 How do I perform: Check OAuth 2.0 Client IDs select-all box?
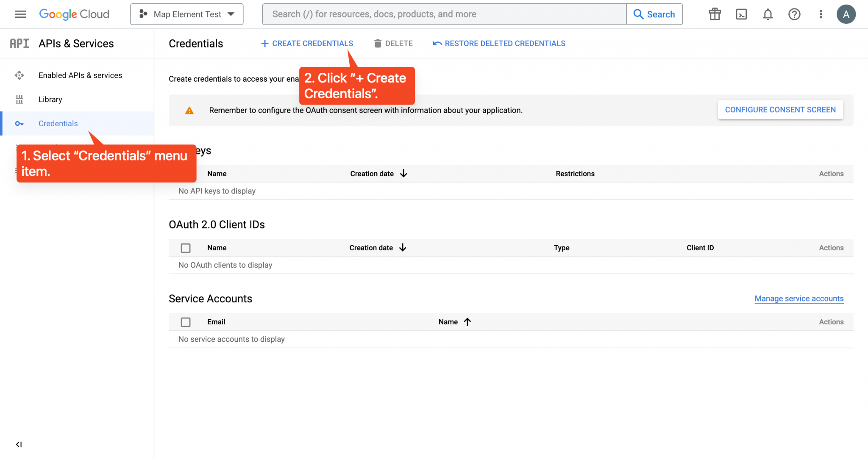tap(186, 248)
